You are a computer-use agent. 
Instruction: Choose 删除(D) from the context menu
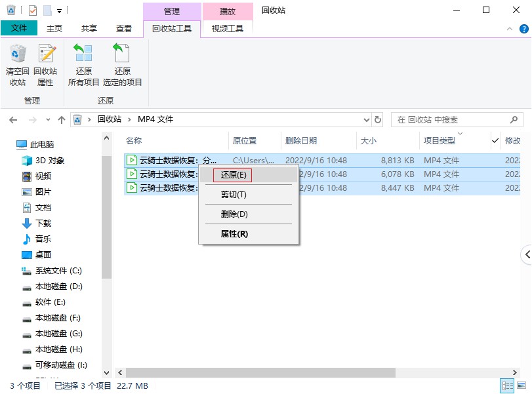click(x=234, y=214)
